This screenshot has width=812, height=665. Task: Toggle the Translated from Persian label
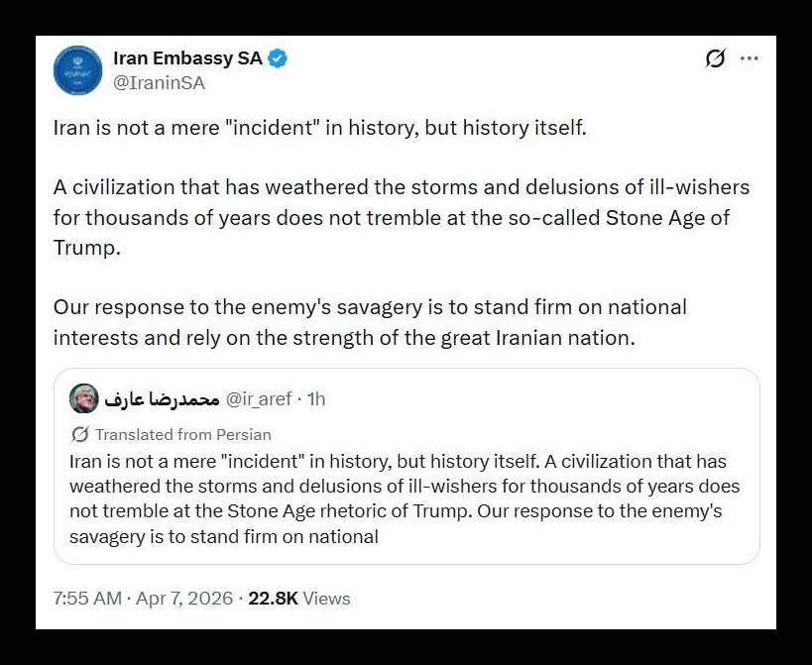[182, 434]
